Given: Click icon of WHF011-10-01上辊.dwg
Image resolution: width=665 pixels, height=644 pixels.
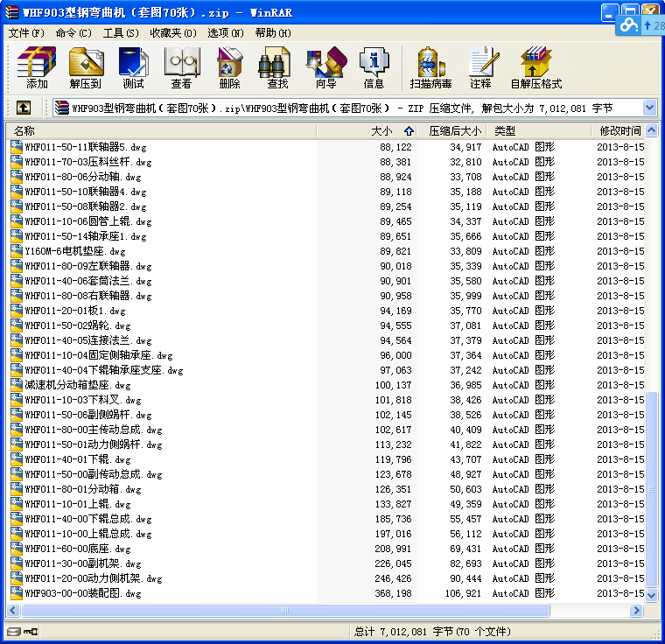Looking at the screenshot, I should click(x=17, y=504).
